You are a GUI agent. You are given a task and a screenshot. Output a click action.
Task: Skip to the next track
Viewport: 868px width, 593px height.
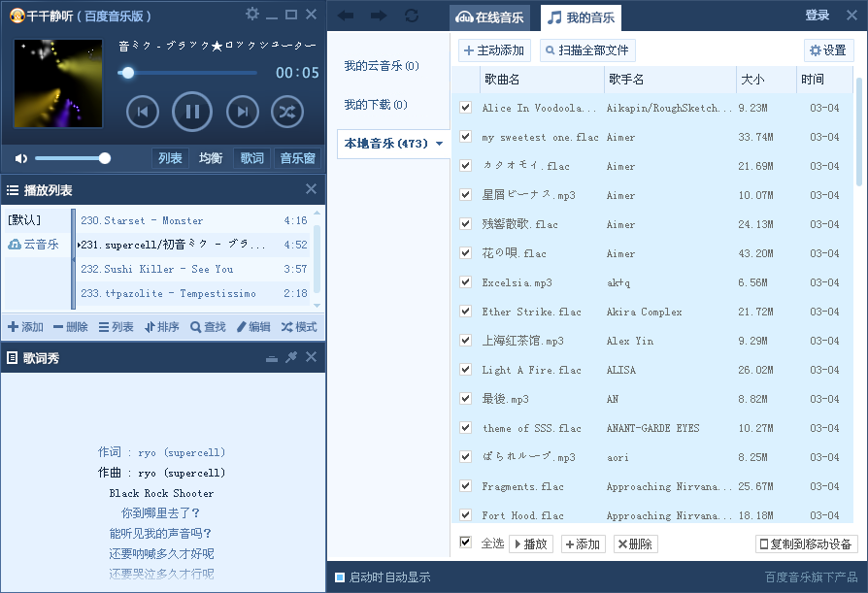[x=242, y=112]
